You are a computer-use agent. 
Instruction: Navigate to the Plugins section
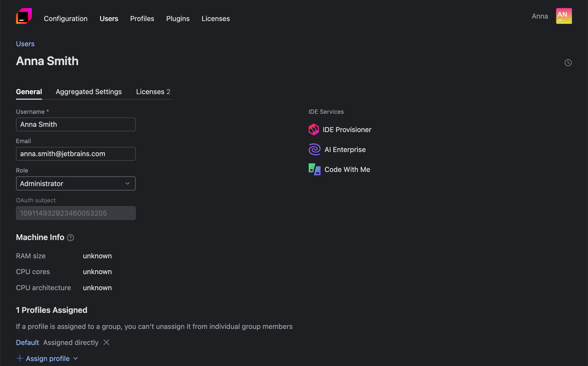pyautogui.click(x=178, y=19)
